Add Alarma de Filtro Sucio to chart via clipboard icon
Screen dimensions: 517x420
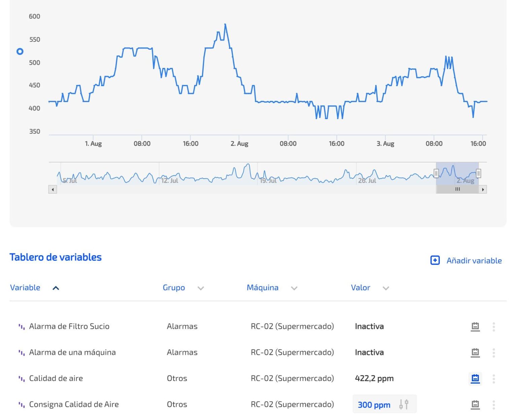point(475,326)
